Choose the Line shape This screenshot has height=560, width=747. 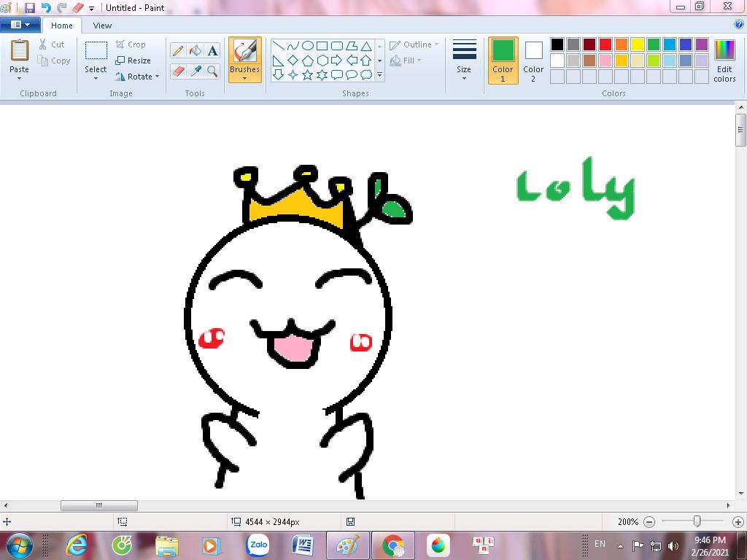(279, 46)
